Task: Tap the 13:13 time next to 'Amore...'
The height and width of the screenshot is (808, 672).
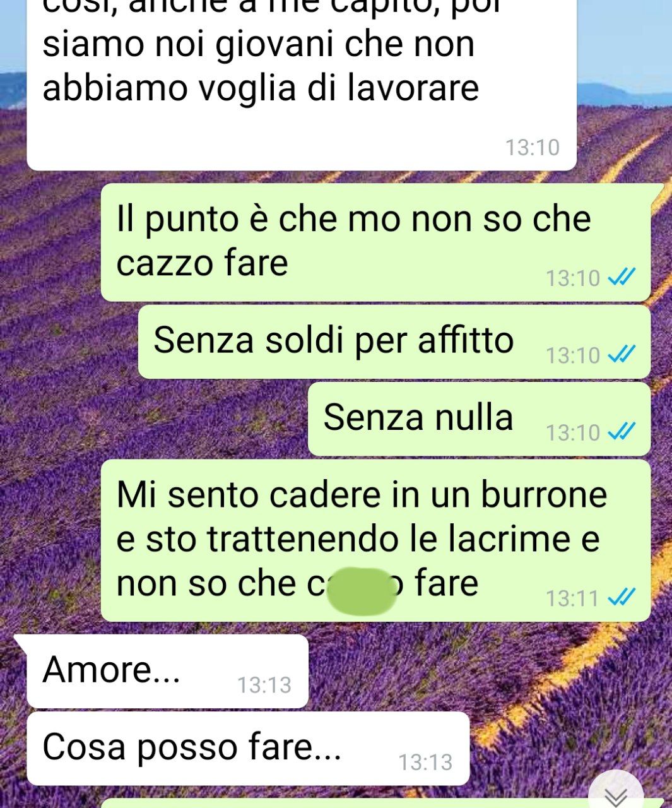Action: tap(264, 685)
